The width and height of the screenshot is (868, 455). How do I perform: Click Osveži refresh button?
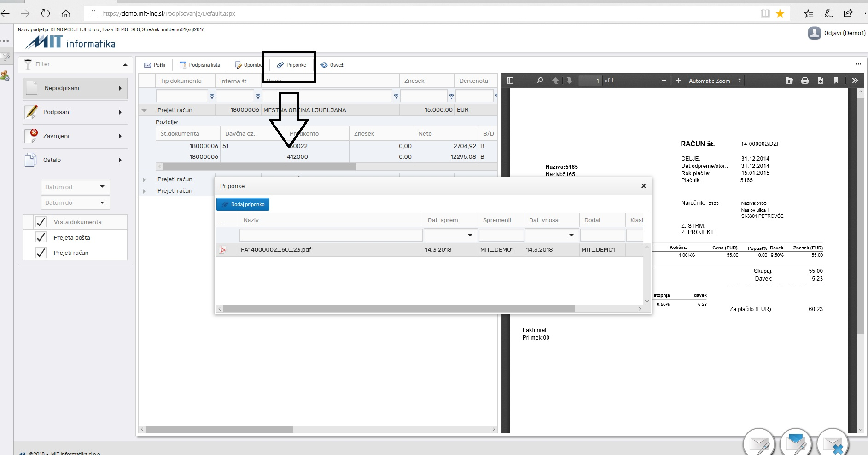[x=332, y=65]
